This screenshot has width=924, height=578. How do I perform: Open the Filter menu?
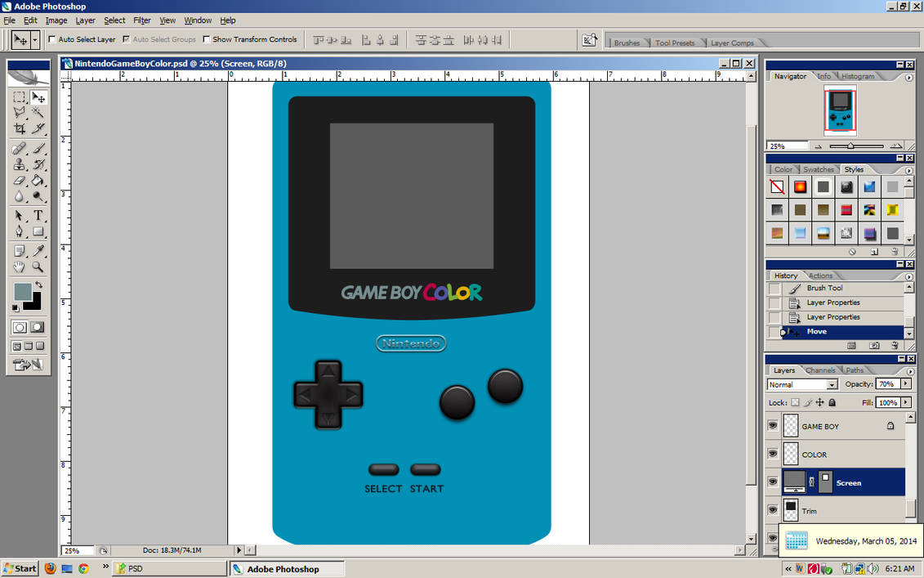point(142,20)
